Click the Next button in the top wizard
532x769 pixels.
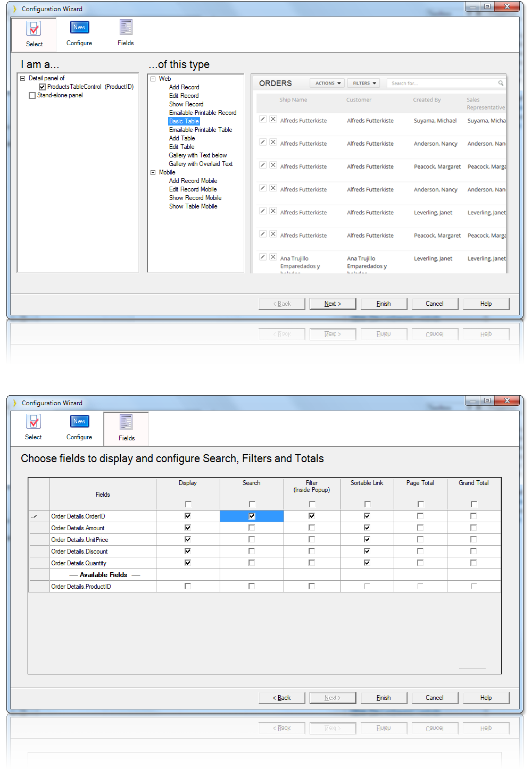(332, 303)
